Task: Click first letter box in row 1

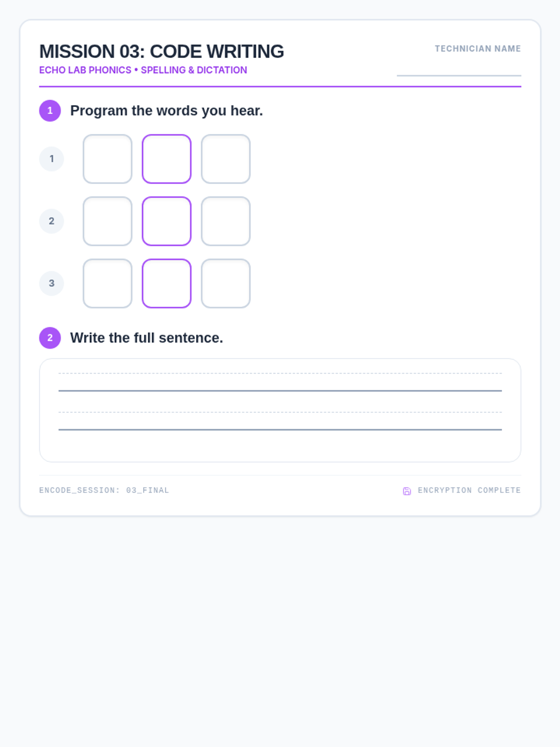Action: [x=107, y=159]
